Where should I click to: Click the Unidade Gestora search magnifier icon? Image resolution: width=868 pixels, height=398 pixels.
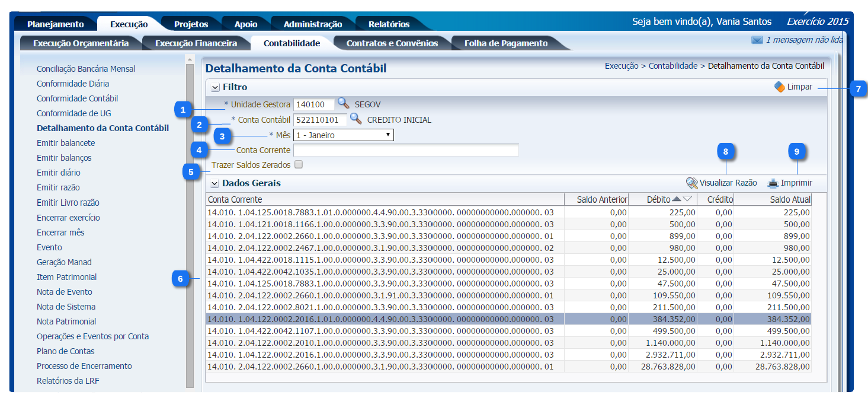coord(343,104)
